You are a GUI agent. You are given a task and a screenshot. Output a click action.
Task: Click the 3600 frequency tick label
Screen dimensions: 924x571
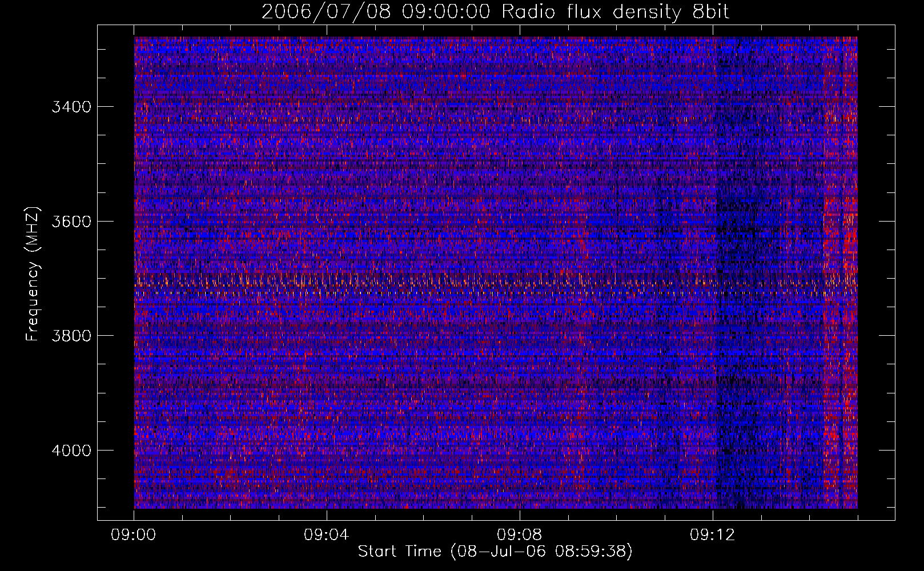click(71, 222)
